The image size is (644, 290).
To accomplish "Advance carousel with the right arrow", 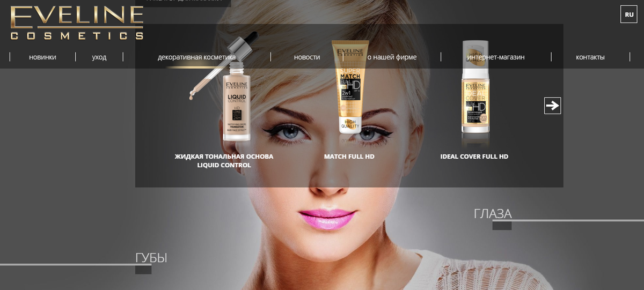I will [x=552, y=106].
